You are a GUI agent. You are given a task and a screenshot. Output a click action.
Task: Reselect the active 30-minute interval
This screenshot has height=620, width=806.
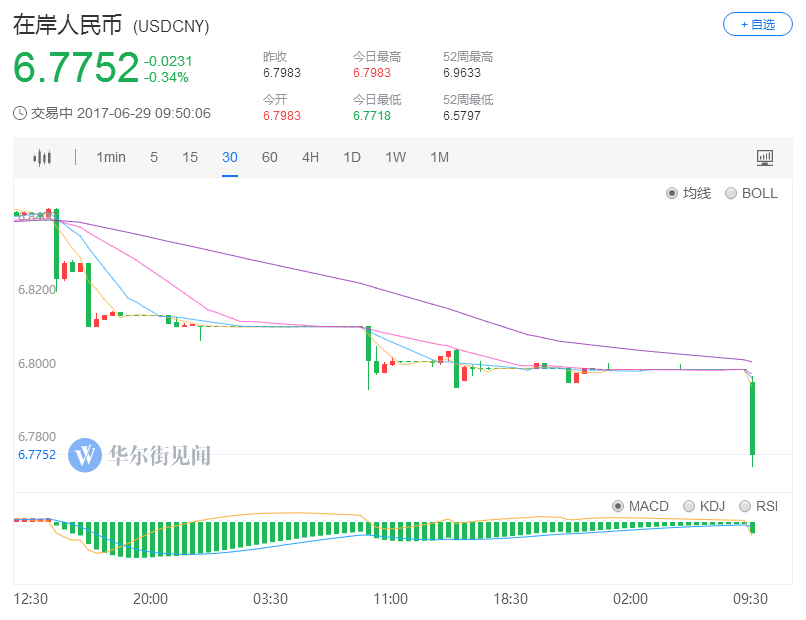pyautogui.click(x=230, y=157)
